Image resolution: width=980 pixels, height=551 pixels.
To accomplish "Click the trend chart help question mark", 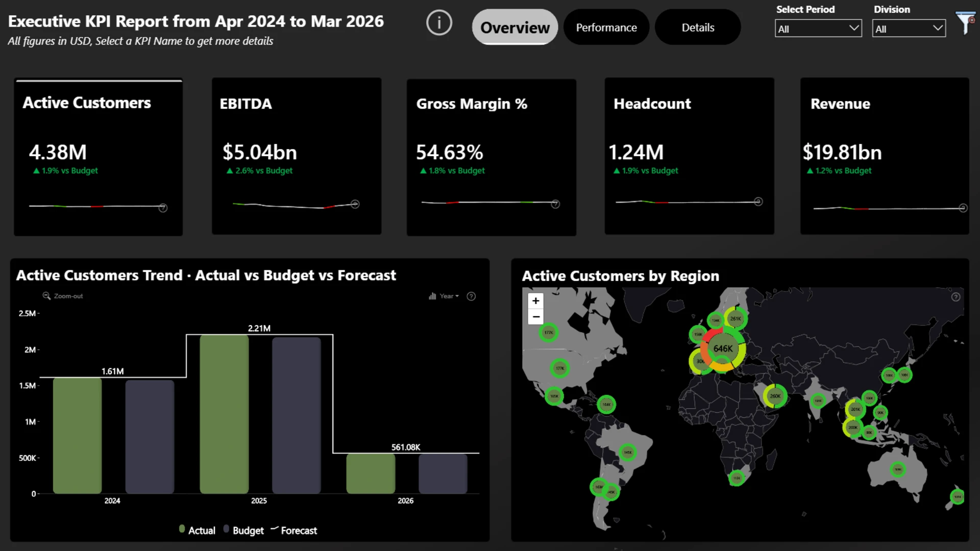I will tap(471, 296).
